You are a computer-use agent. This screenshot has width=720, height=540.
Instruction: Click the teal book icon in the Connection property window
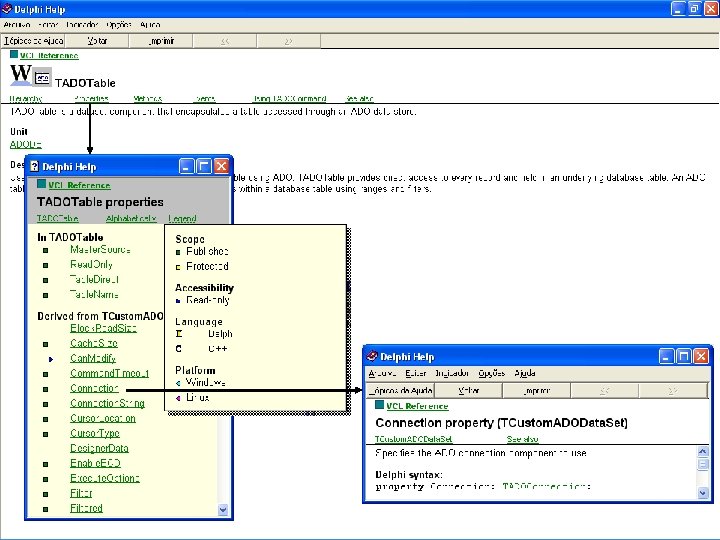(379, 405)
